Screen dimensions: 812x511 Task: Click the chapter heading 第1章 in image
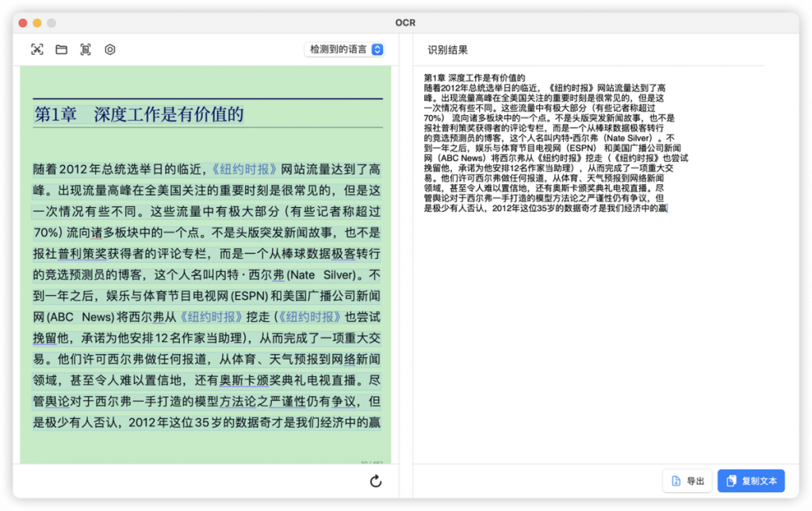pyautogui.click(x=56, y=114)
